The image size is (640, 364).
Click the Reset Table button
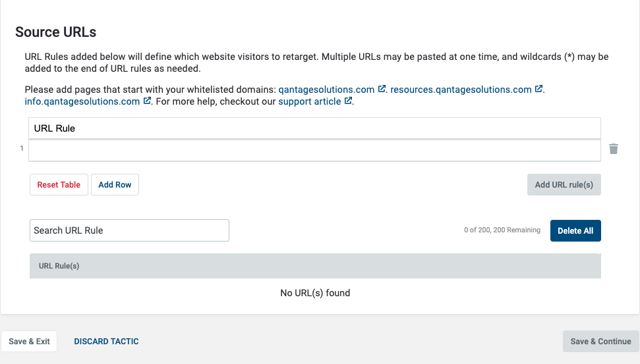coord(59,185)
